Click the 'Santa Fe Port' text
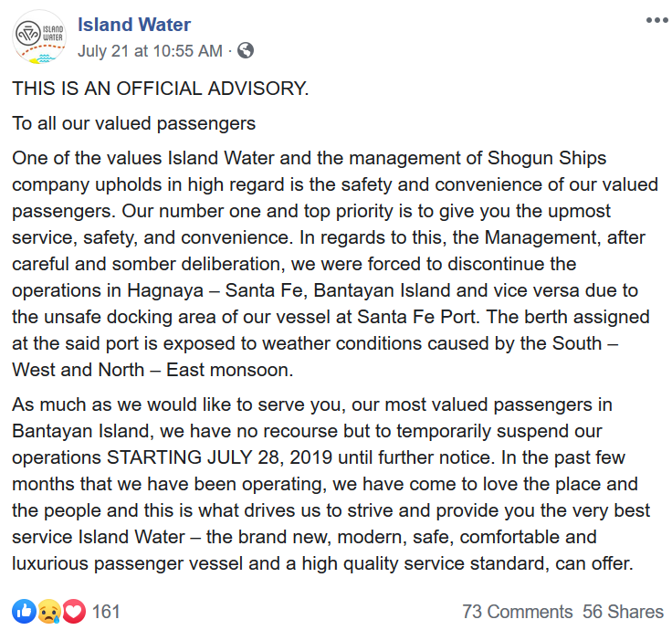The width and height of the screenshot is (672, 630). coord(416,317)
